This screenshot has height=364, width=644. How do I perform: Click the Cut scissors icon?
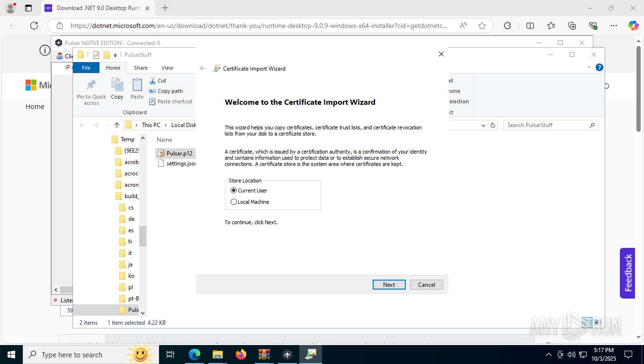point(152,81)
